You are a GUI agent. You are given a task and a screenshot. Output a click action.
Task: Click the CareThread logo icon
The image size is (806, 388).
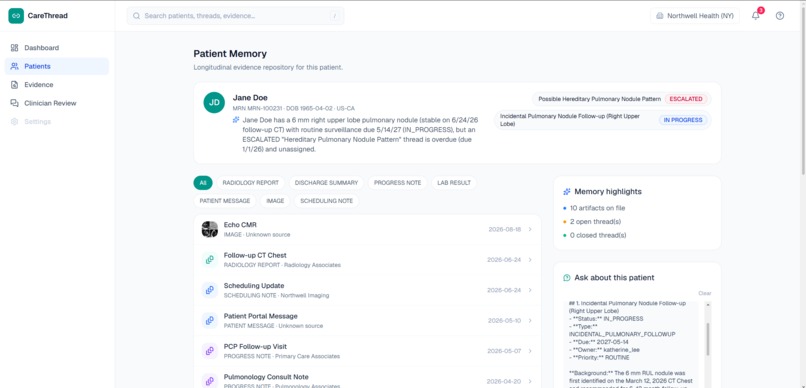(16, 16)
